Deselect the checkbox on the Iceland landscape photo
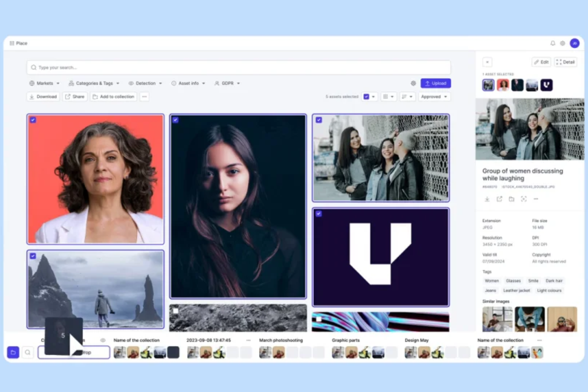Image resolution: width=588 pixels, height=392 pixels. pyautogui.click(x=33, y=256)
